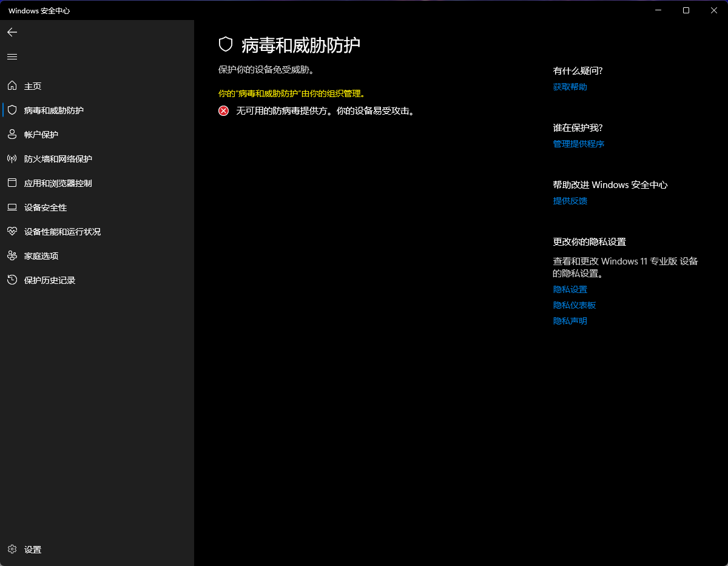Click the 管理提供程序 link
The height and width of the screenshot is (566, 728).
(579, 144)
